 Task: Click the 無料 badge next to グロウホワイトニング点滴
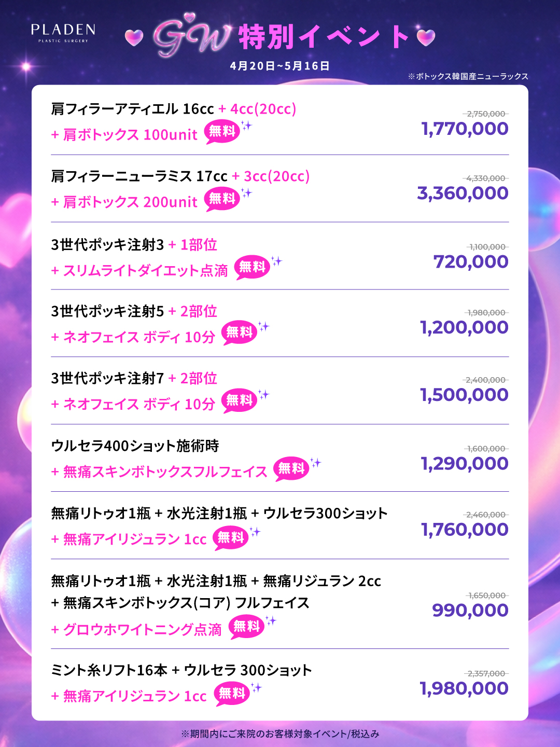246,627
